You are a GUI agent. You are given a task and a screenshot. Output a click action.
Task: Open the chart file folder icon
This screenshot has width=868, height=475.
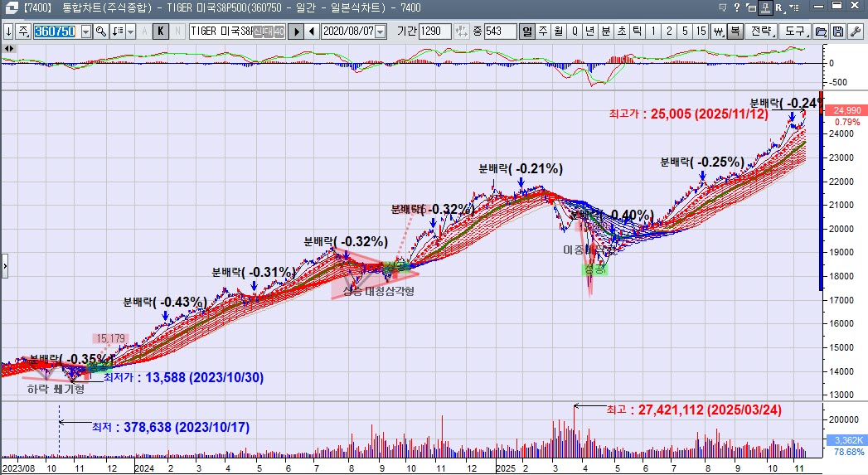pos(821,32)
